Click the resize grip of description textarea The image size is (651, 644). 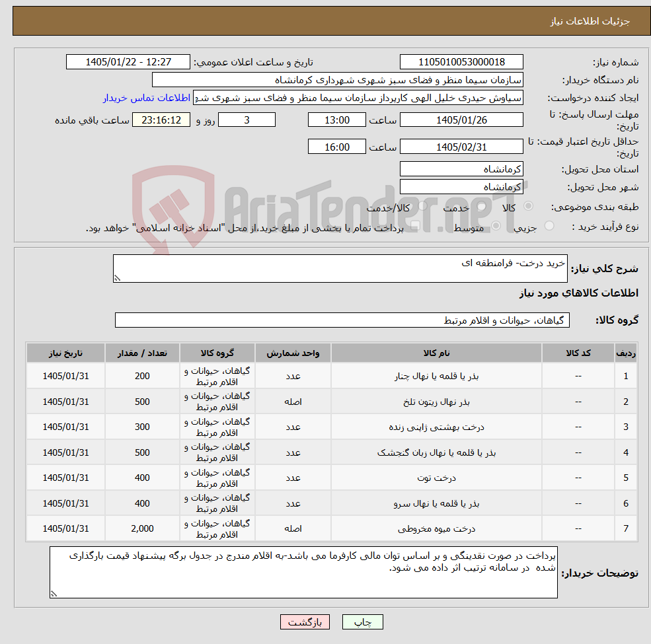click(117, 279)
